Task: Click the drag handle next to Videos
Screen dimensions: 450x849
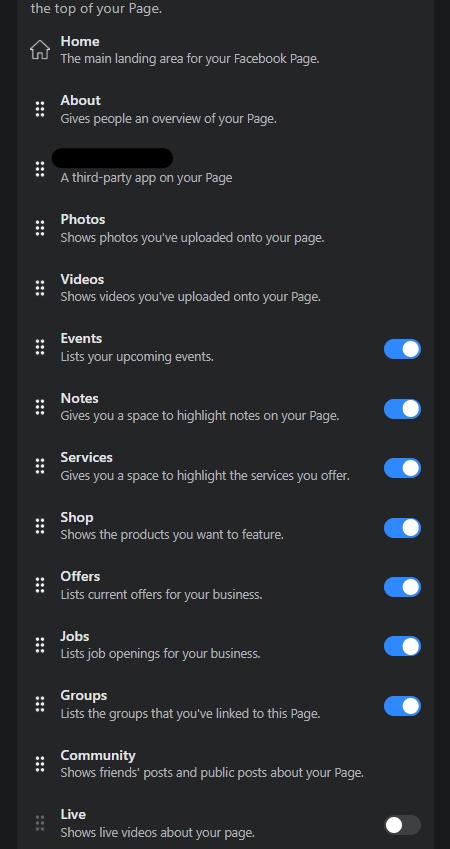Action: (x=40, y=288)
